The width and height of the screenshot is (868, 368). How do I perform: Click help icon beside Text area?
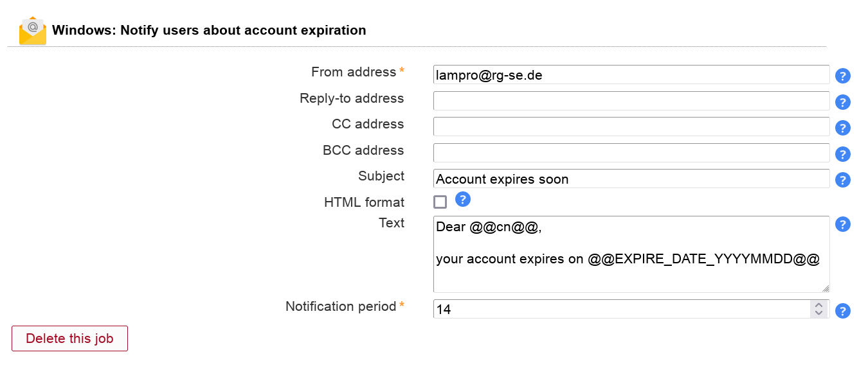pos(843,224)
